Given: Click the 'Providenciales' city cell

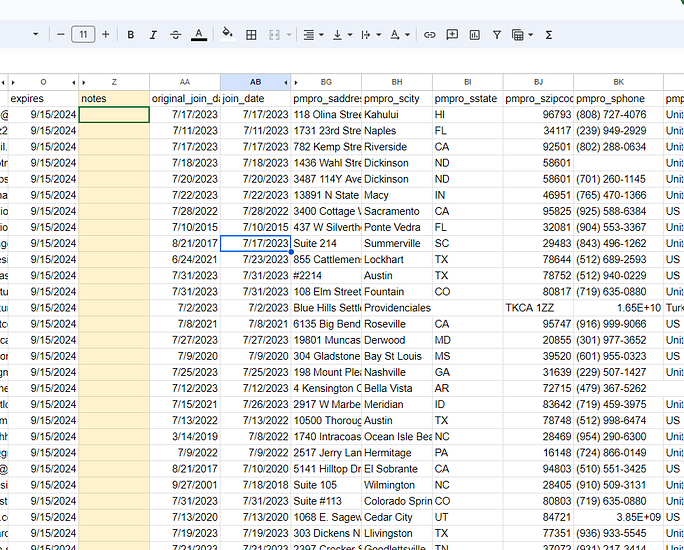Looking at the screenshot, I should (397, 308).
